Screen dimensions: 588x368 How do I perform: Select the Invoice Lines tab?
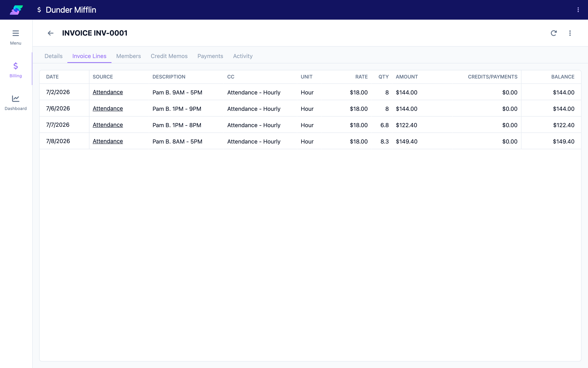(89, 56)
